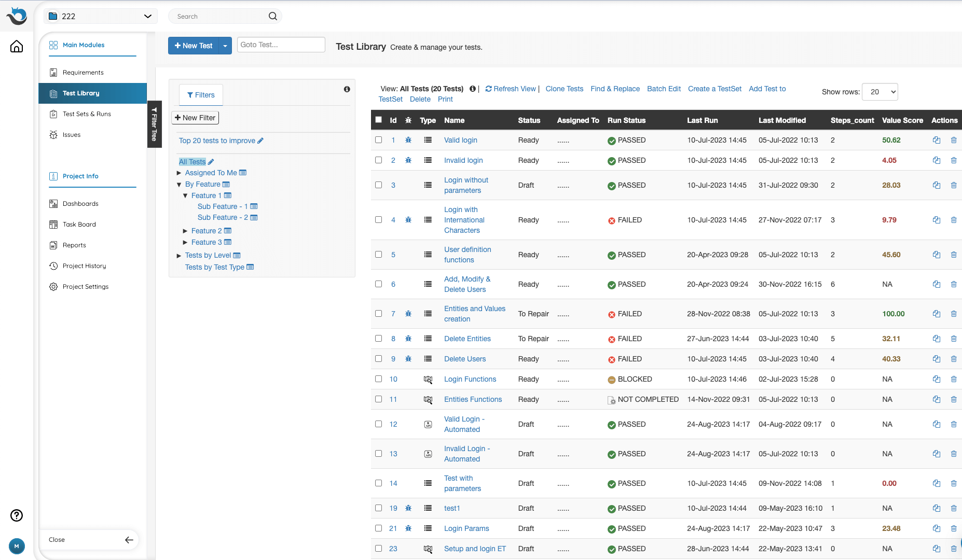The width and height of the screenshot is (962, 560).
Task: Click the New Filter button
Action: click(x=195, y=118)
